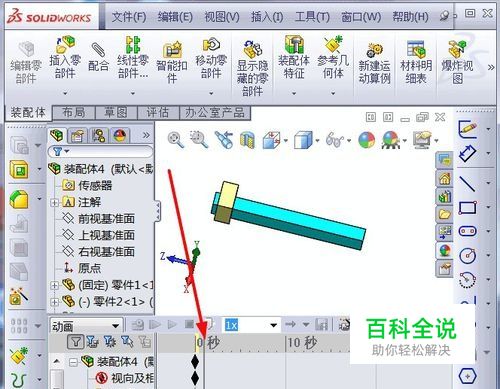500x389 pixels.
Task: Open the View Orientation icon
Action: click(x=272, y=140)
